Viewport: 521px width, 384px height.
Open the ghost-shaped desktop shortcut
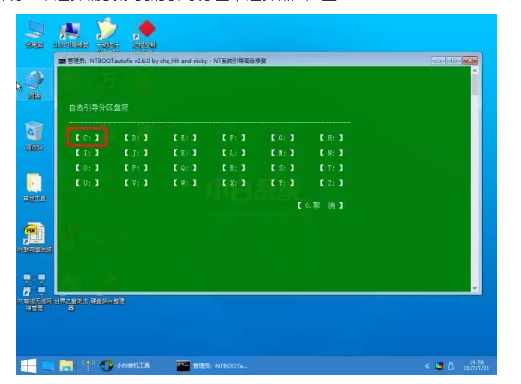pyautogui.click(x=107, y=34)
